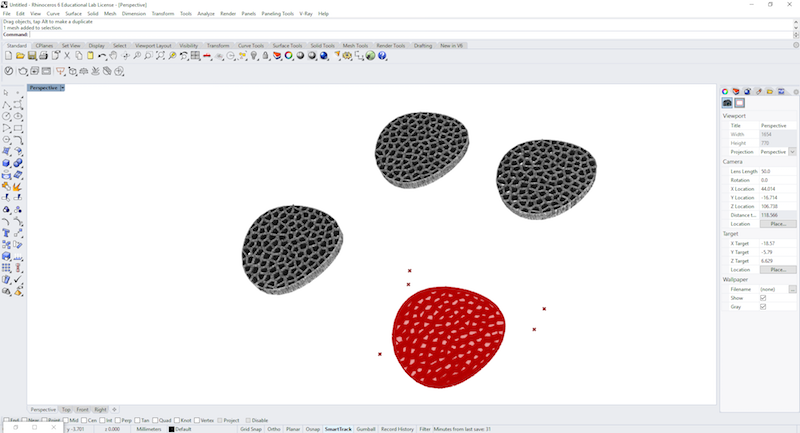Click the camera Viewport properties icon
The height and width of the screenshot is (433, 800).
(x=727, y=103)
